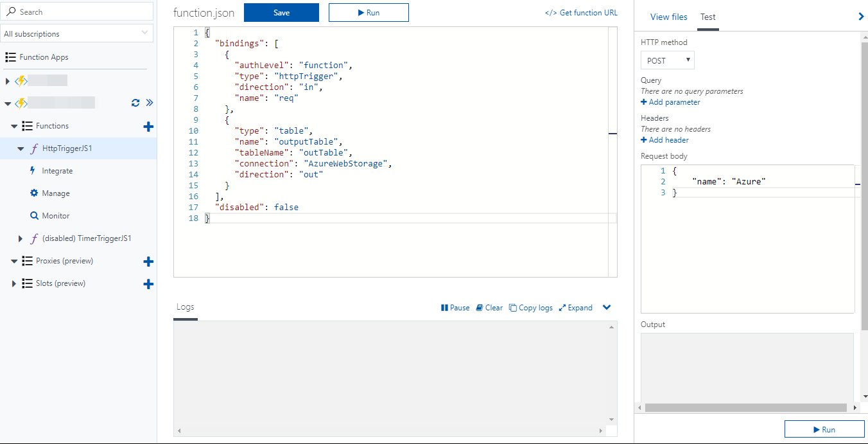Add a new function with the plus icon

pos(148,126)
